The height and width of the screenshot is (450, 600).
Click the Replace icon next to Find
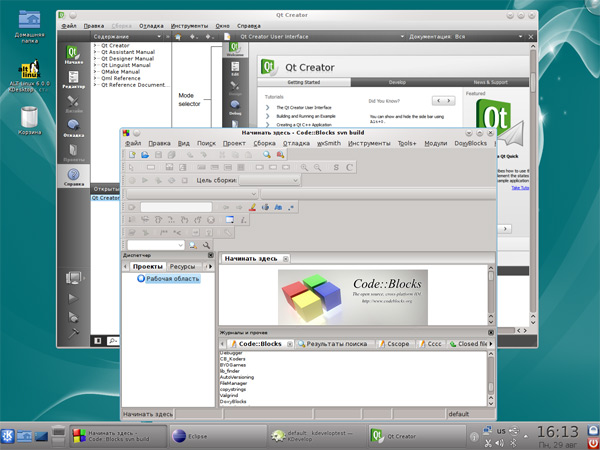(x=280, y=155)
